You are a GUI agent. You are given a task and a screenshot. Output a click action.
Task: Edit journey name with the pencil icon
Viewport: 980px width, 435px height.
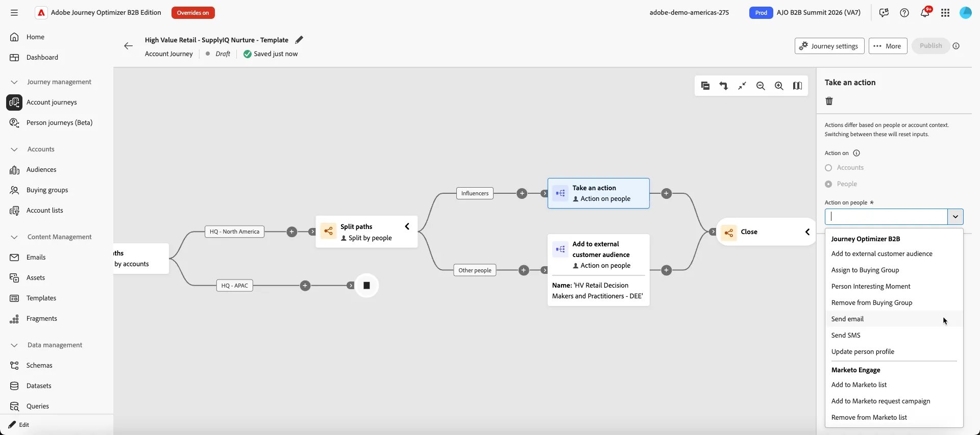pyautogui.click(x=299, y=40)
